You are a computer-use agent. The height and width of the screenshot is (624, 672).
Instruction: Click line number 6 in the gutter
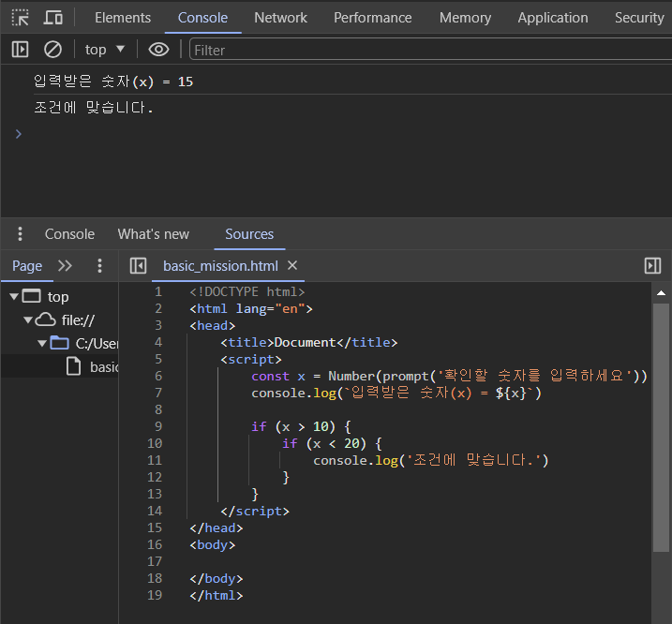click(x=158, y=377)
